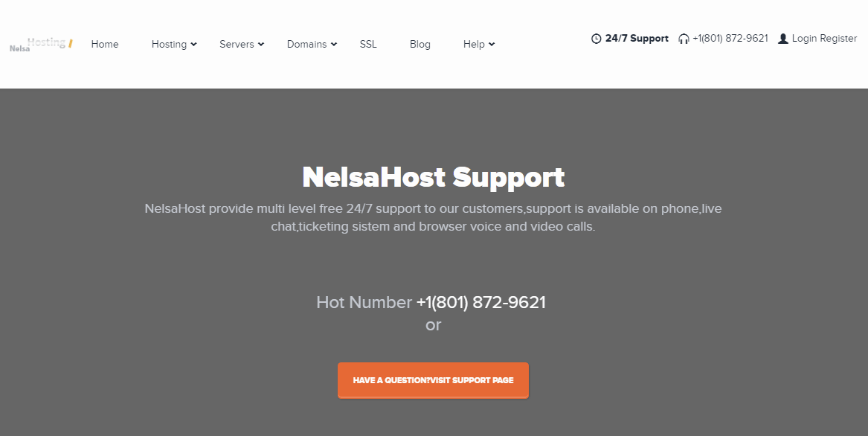The height and width of the screenshot is (436, 868).
Task: Click the NelsaHosting logo
Action: (41, 45)
